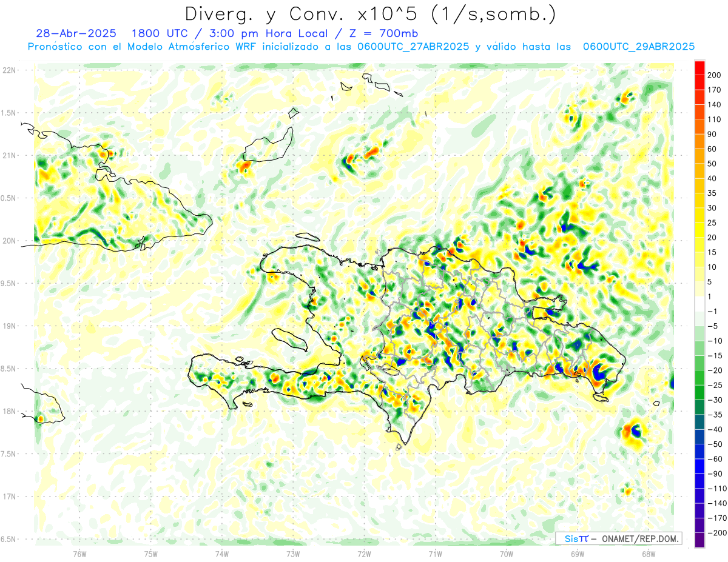Image resolution: width=728 pixels, height=562 pixels.
Task: Pick the red swatch atop the colorbar
Action: tap(700, 68)
